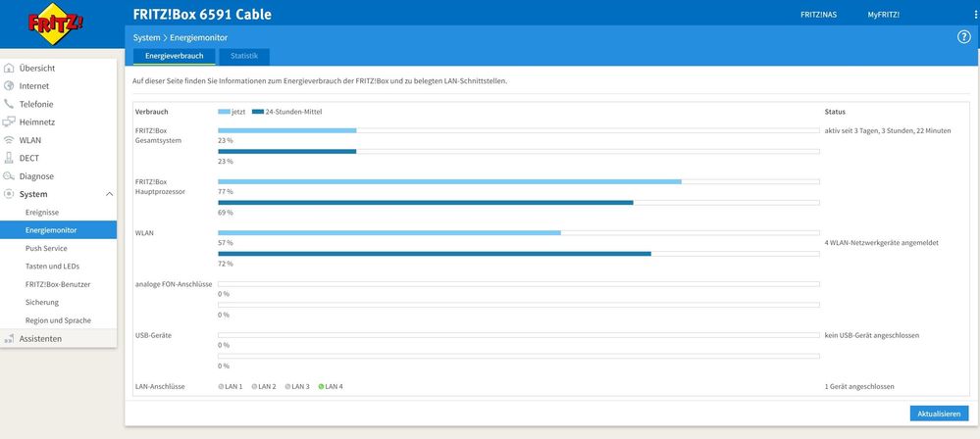Open the three-dot menu in header
980x439 pixels.
pos(976,15)
